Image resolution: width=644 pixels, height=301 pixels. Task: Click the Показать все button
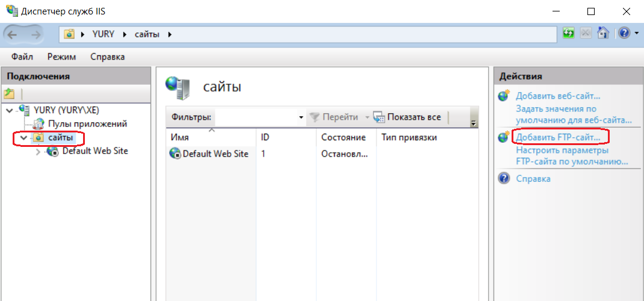tap(407, 117)
